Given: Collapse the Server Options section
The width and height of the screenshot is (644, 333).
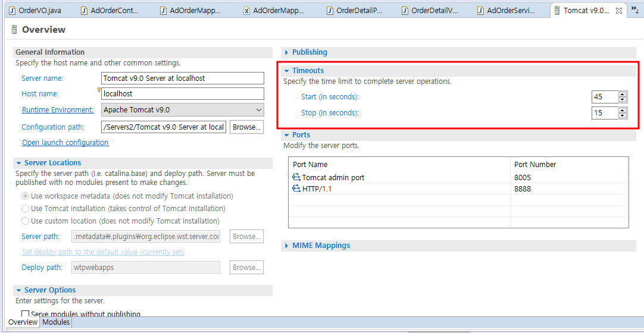Looking at the screenshot, I should tap(19, 290).
